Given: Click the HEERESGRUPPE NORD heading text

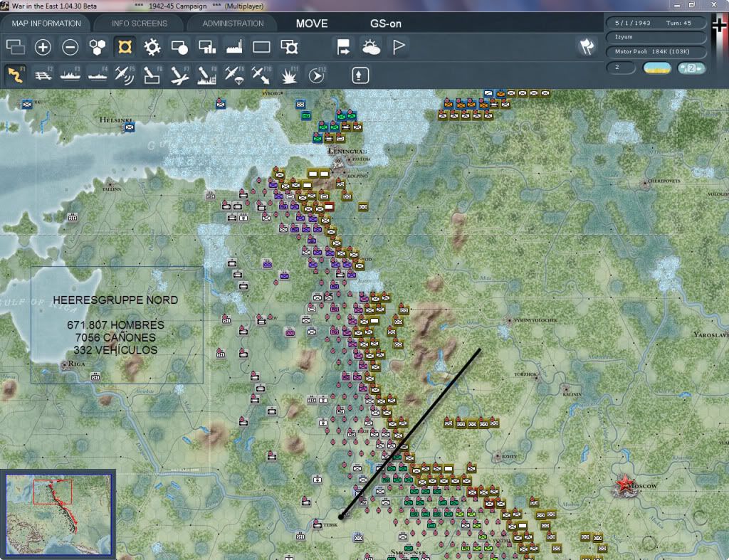Looking at the screenshot, I should click(115, 300).
